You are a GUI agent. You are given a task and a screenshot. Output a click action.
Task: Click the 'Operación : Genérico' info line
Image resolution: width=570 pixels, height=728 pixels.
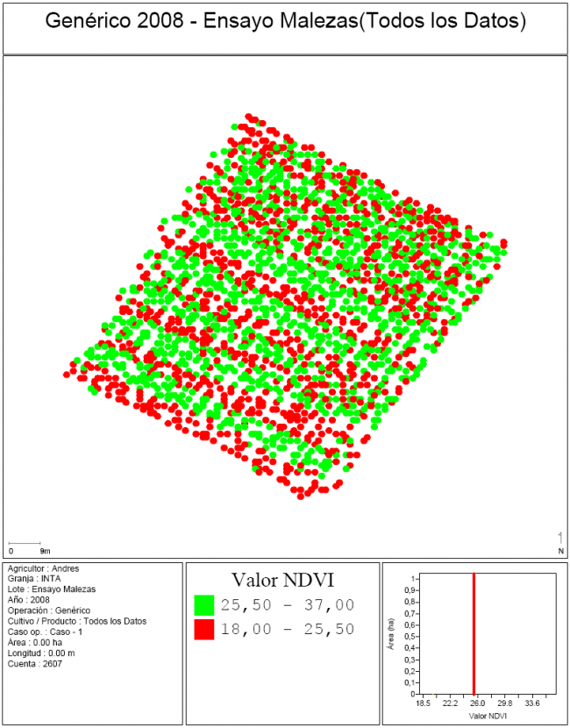[x=49, y=610]
